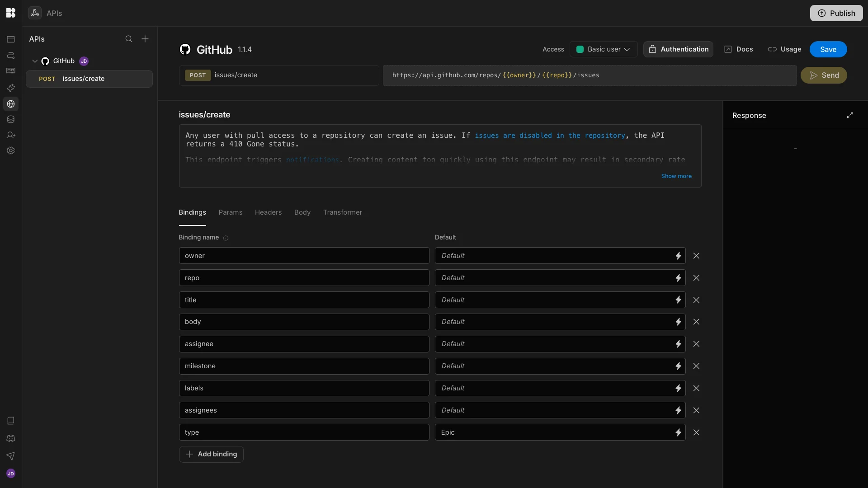The image size is (868, 488).
Task: Remove the type binding with X icon
Action: click(x=696, y=432)
